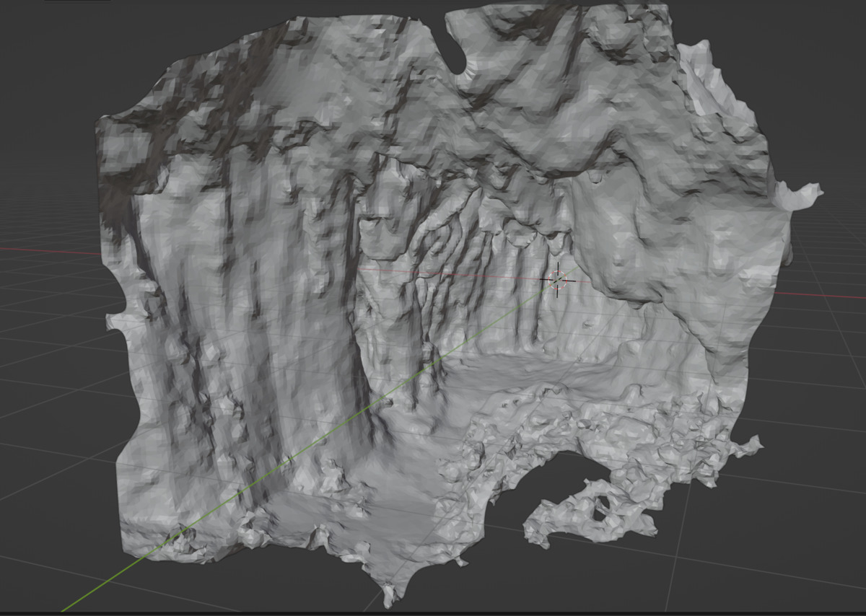The width and height of the screenshot is (866, 616).
Task: Select the protruding fragment on mesh right edge
Action: pyautogui.click(x=801, y=195)
